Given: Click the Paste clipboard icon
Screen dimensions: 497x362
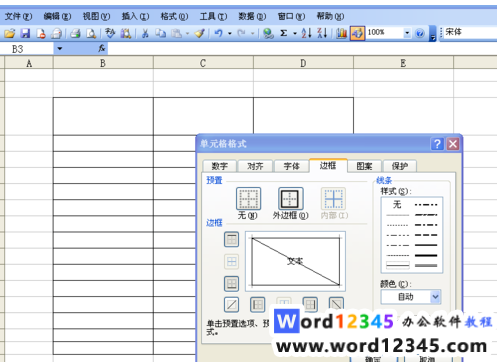Looking at the screenshot, I should click(x=176, y=33).
